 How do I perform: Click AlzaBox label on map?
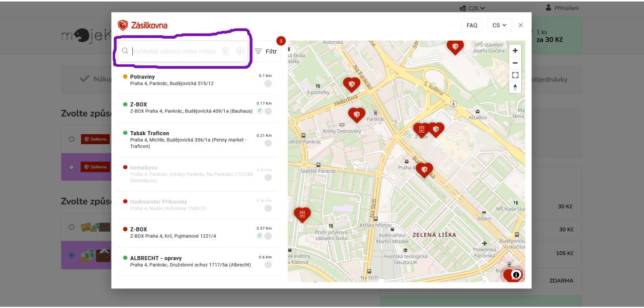click(477, 117)
